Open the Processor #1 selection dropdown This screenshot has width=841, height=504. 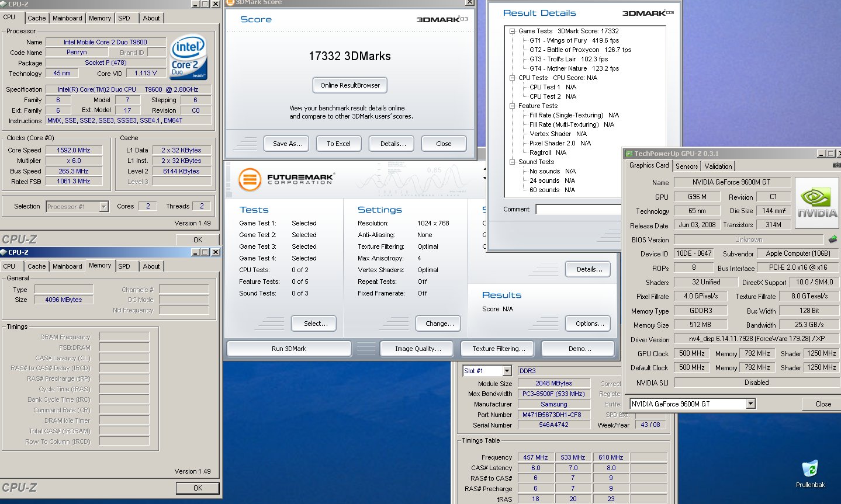click(103, 206)
